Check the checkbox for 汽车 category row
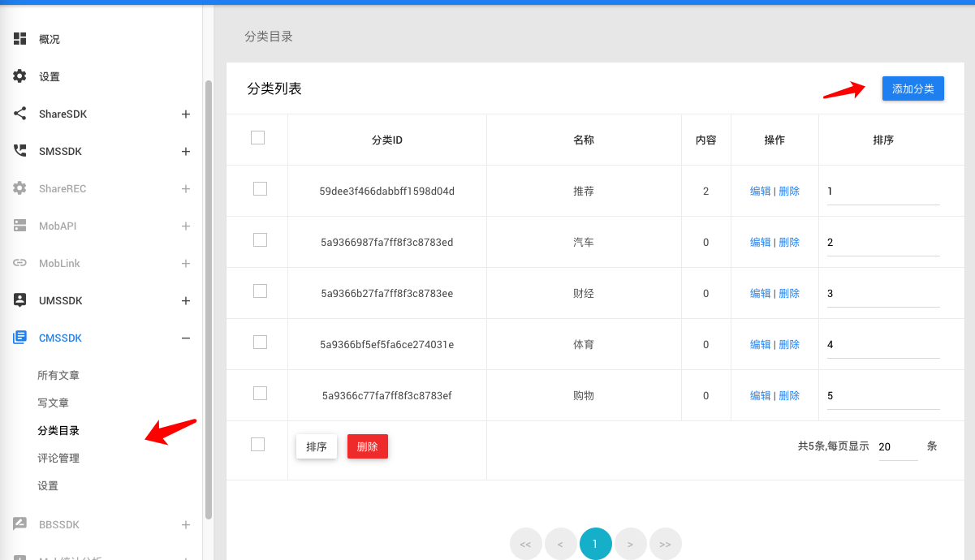Viewport: 975px width, 560px height. 257,241
